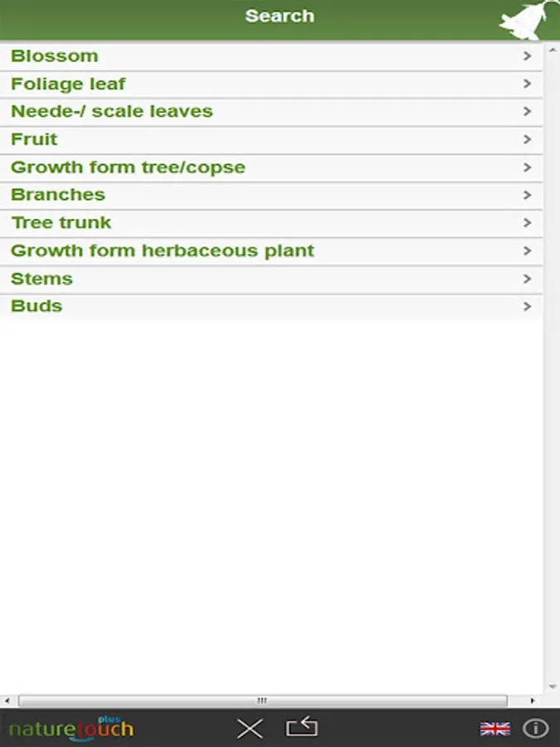This screenshot has width=560, height=747.
Task: Tap the X close icon in bottom bar
Action: point(250,729)
